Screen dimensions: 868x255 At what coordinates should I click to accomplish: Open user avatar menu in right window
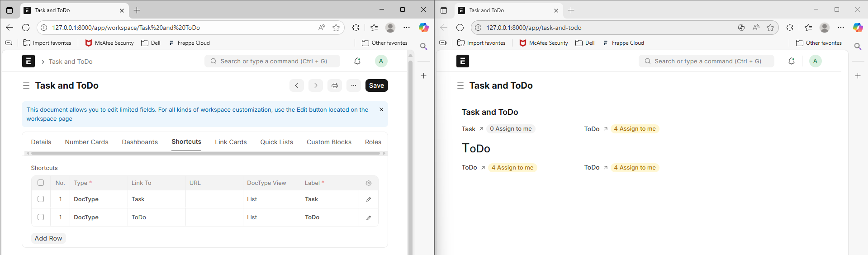815,61
